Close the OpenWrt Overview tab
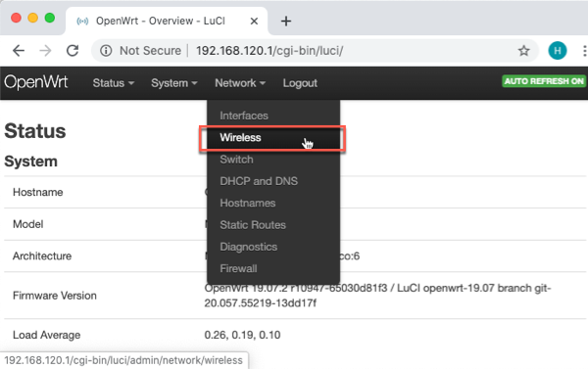Viewport: 588px width, 369px height. coord(254,21)
